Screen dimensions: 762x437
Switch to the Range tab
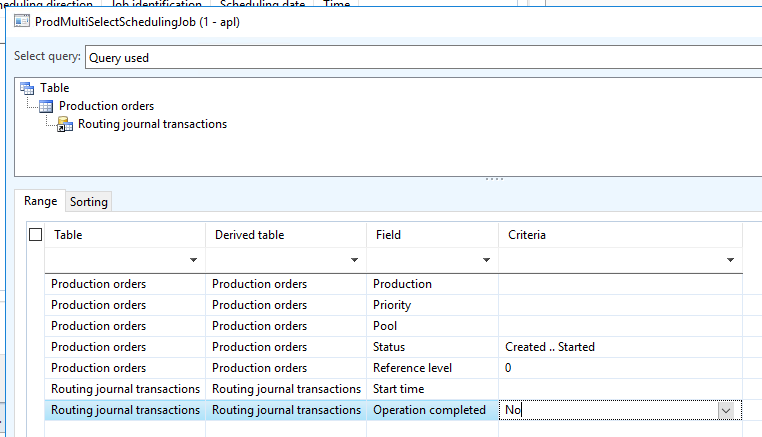click(40, 201)
